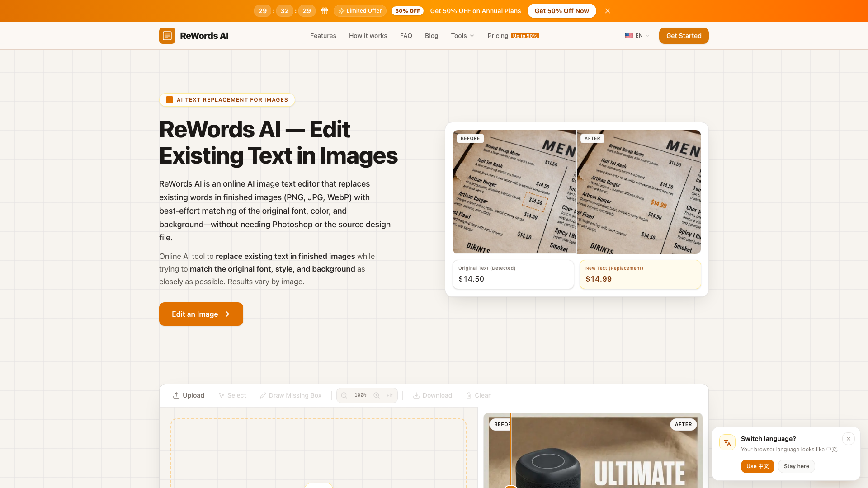Click the dashed upload drop area
The width and height of the screenshot is (868, 488).
pos(318,453)
